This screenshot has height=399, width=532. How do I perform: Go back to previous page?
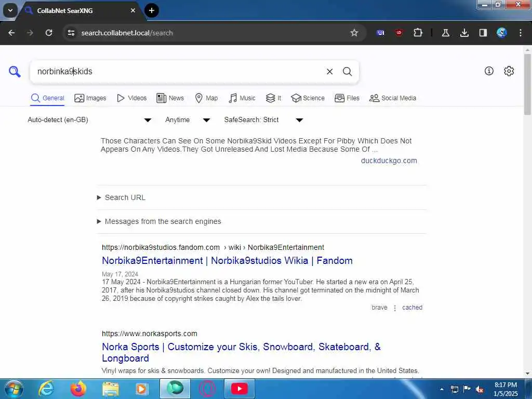[11, 33]
